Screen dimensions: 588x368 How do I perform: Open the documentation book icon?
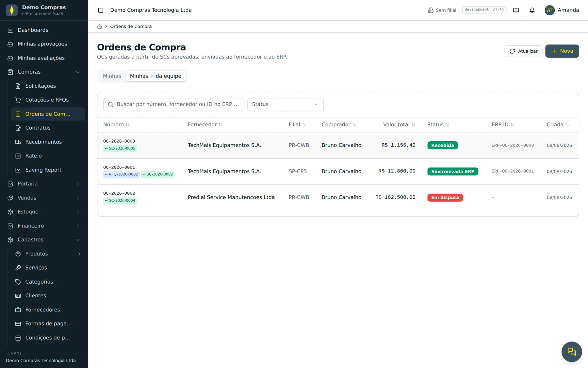point(516,10)
